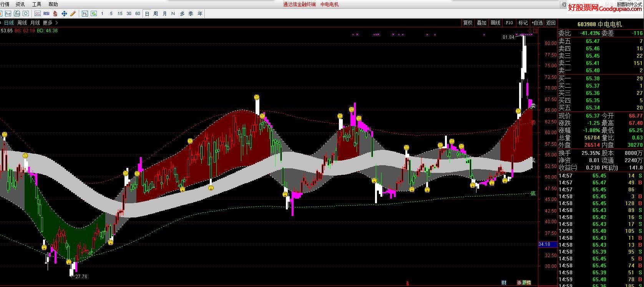This screenshot has height=287, width=644.
Task: Open the wavy indicator lines icon
Action: coord(38,13)
